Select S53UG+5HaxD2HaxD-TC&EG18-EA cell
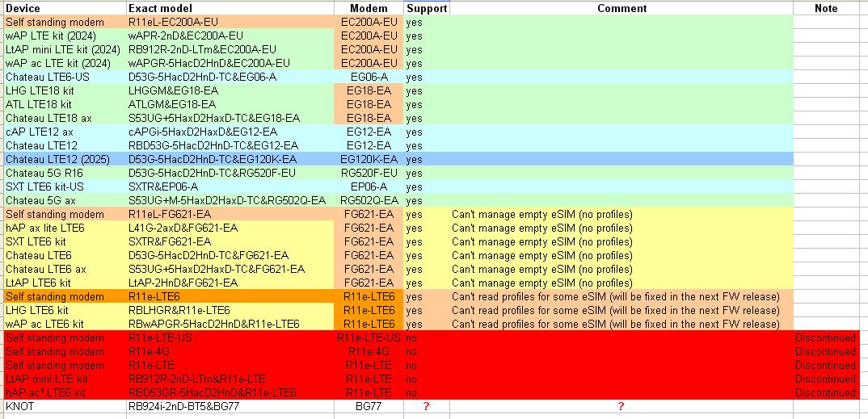The width and height of the screenshot is (868, 419). (230, 119)
